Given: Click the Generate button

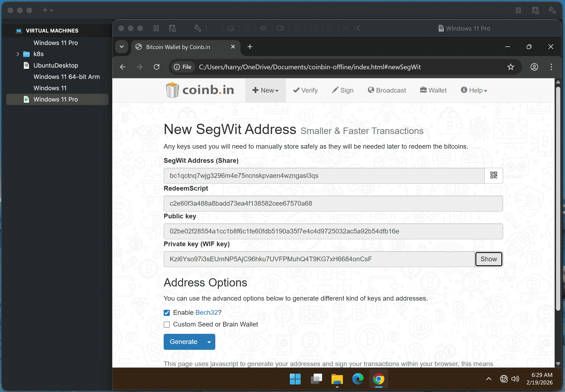Looking at the screenshot, I should coord(183,342).
